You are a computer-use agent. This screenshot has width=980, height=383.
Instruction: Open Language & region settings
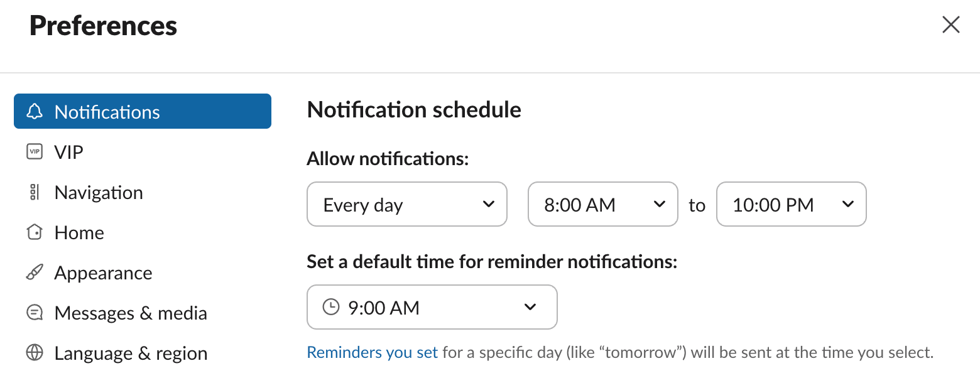pyautogui.click(x=131, y=353)
